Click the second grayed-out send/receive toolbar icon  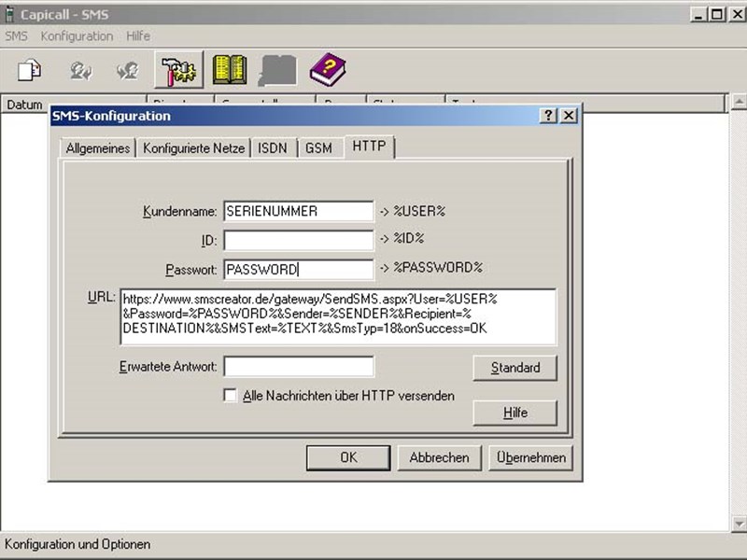(128, 69)
